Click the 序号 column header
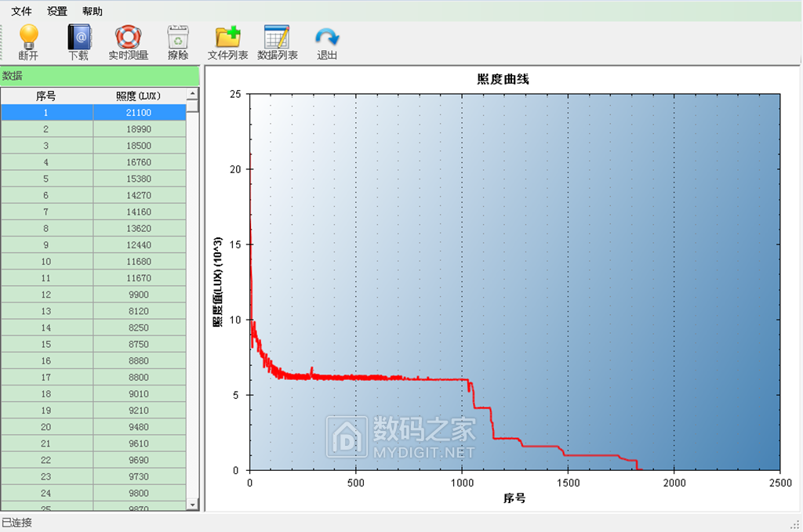The width and height of the screenshot is (803, 532). 46,96
